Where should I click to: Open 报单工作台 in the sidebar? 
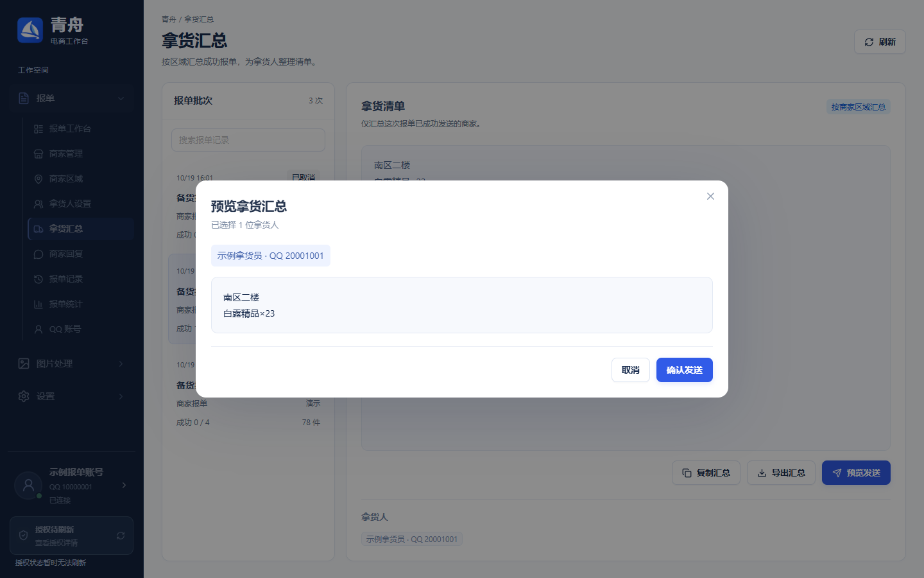[x=81, y=128]
